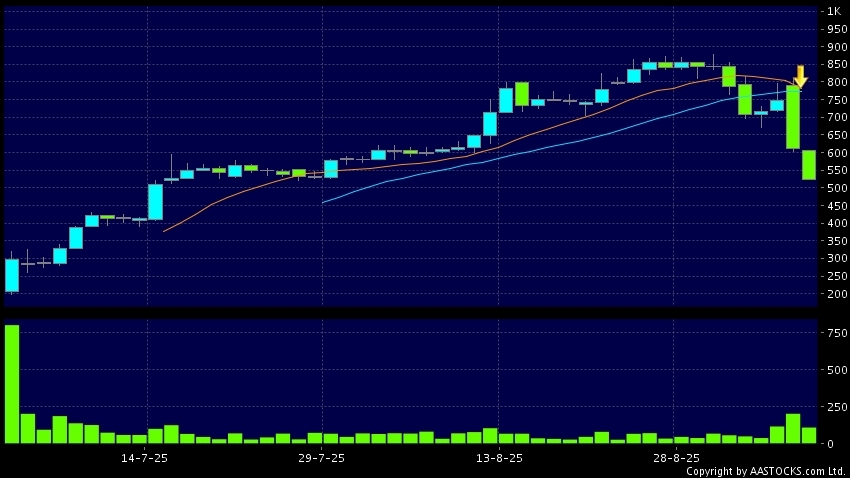Viewport: 850px width, 478px height.
Task: Click the yellow down arrow signal marker
Action: coord(800,76)
